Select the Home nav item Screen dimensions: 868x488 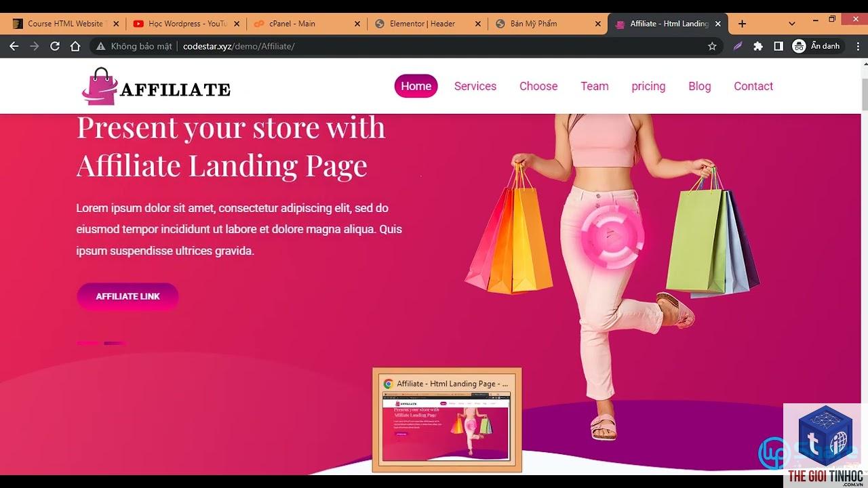point(416,86)
